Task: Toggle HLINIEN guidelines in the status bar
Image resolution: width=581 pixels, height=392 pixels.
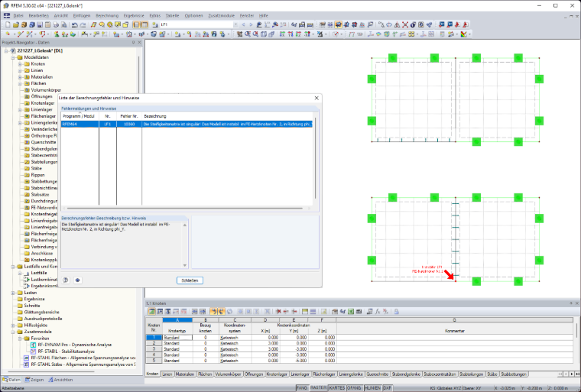Action: click(373, 387)
